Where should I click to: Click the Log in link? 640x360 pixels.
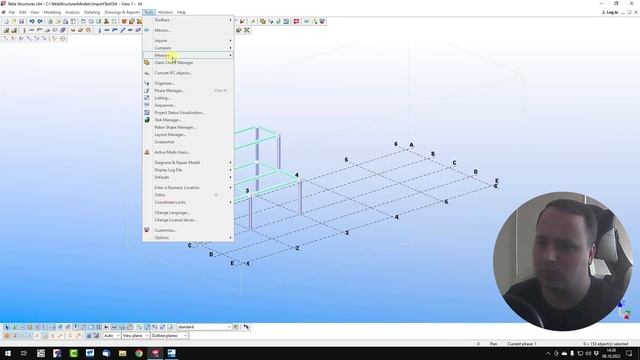click(610, 12)
